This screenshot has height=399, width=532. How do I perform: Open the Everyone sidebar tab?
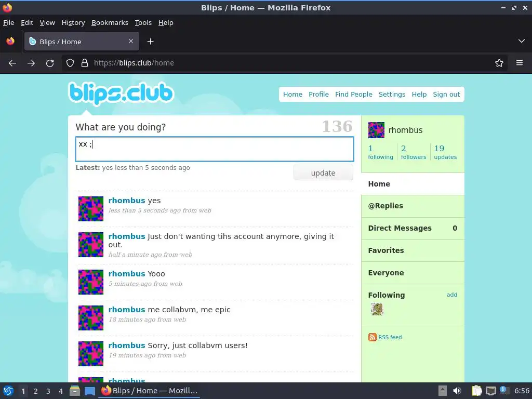413,273
